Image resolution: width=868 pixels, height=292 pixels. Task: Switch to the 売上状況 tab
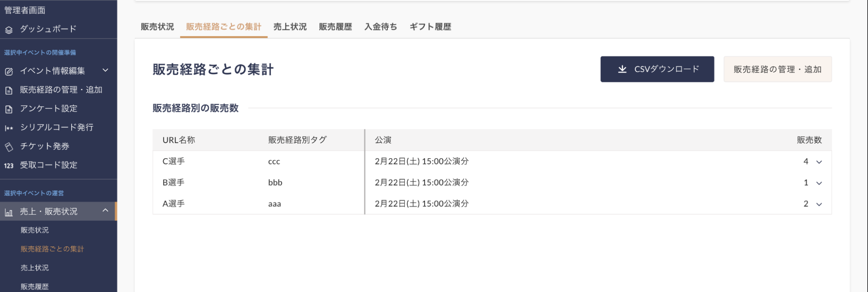click(290, 27)
